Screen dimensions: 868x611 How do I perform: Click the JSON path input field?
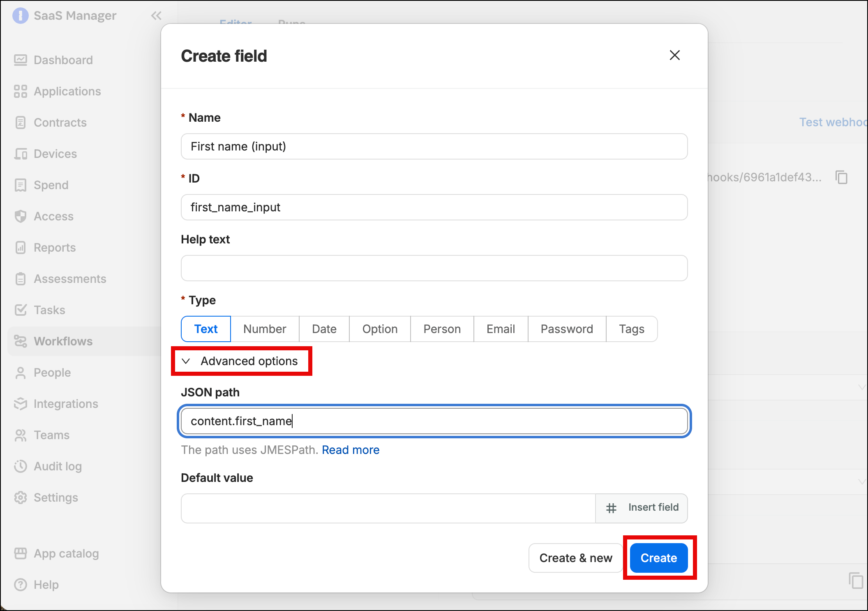(x=434, y=421)
